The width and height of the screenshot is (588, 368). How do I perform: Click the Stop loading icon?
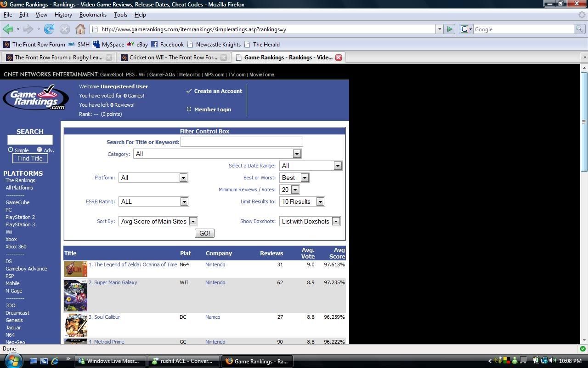pos(65,29)
